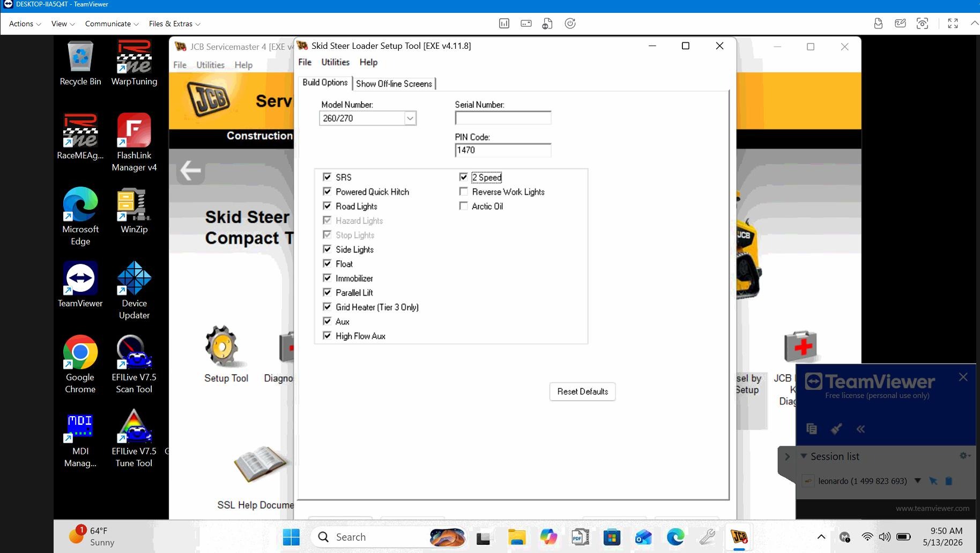Expand the Files & Extras menu
980x553 pixels.
point(174,24)
